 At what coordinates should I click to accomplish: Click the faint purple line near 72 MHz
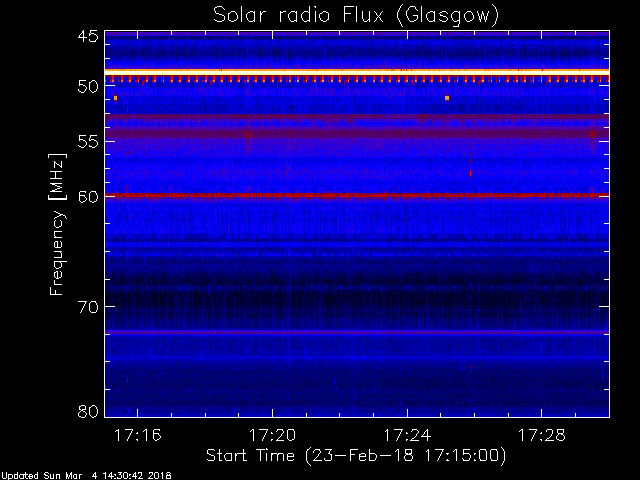tap(357, 332)
